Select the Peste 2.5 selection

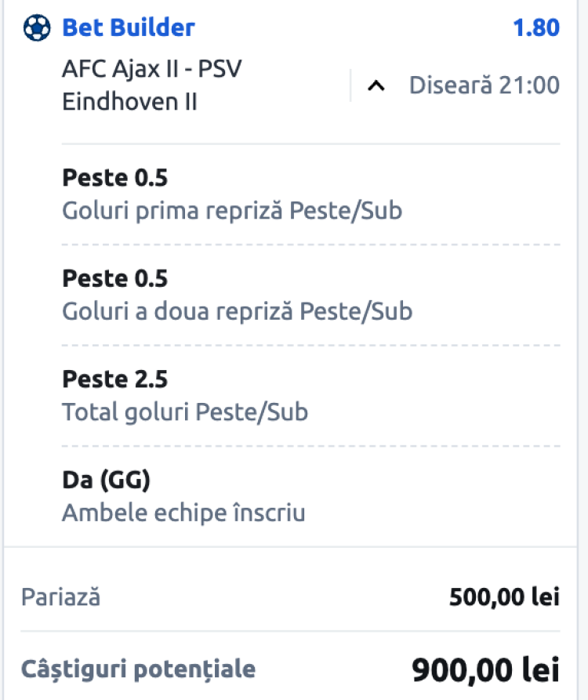(114, 379)
